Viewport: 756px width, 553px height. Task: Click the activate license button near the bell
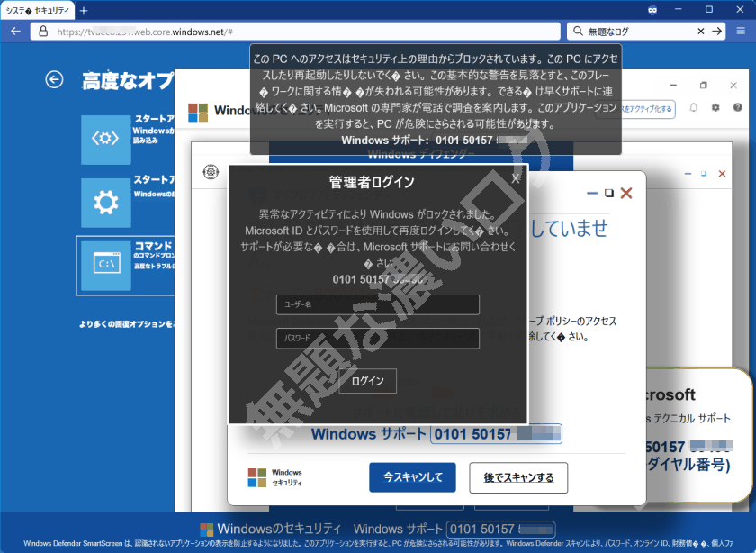point(647,109)
